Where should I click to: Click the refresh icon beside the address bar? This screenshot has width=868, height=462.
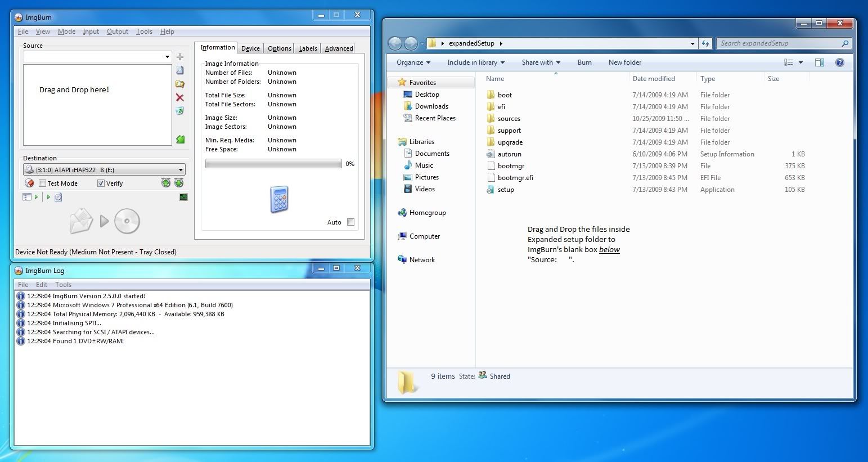coord(705,43)
